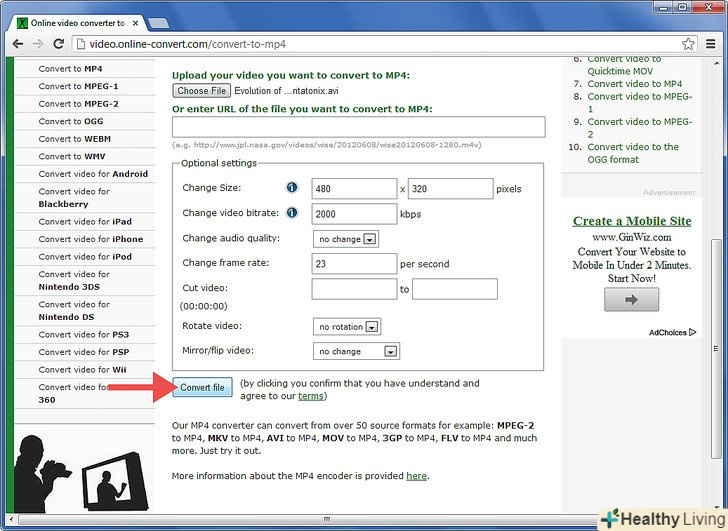This screenshot has height=531, width=728.
Task: Select Convert video for iPad
Action: [x=84, y=221]
